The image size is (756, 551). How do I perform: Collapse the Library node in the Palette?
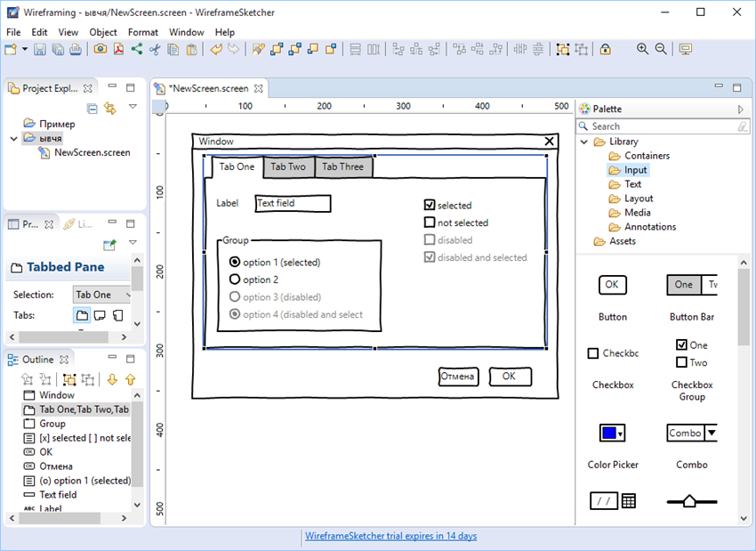pyautogui.click(x=583, y=142)
